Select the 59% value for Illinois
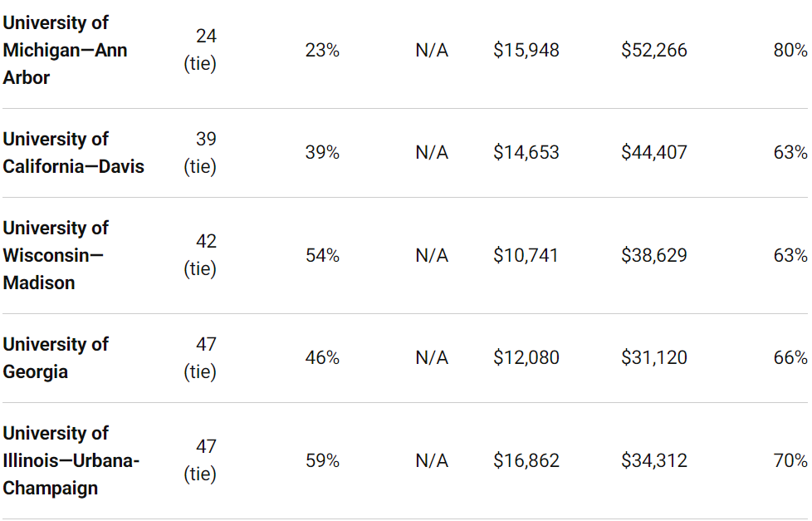Screen dimensions: 812x521 (322, 460)
